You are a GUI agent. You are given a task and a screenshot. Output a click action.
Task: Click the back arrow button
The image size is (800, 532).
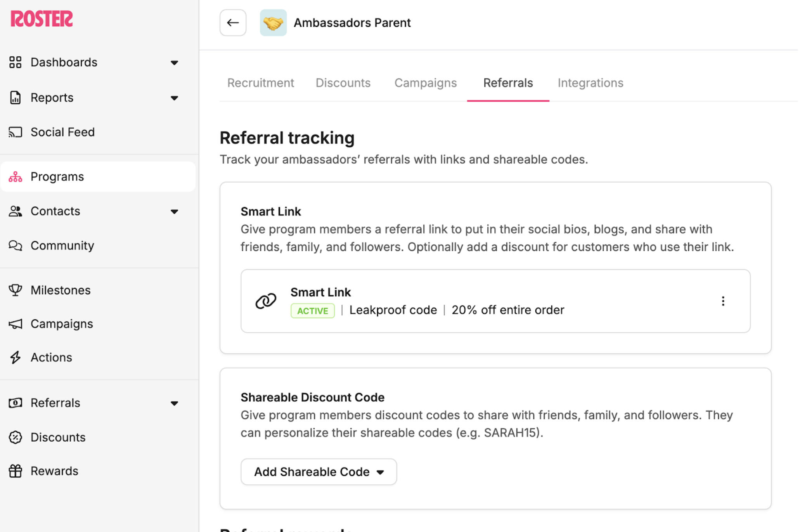[x=233, y=23]
